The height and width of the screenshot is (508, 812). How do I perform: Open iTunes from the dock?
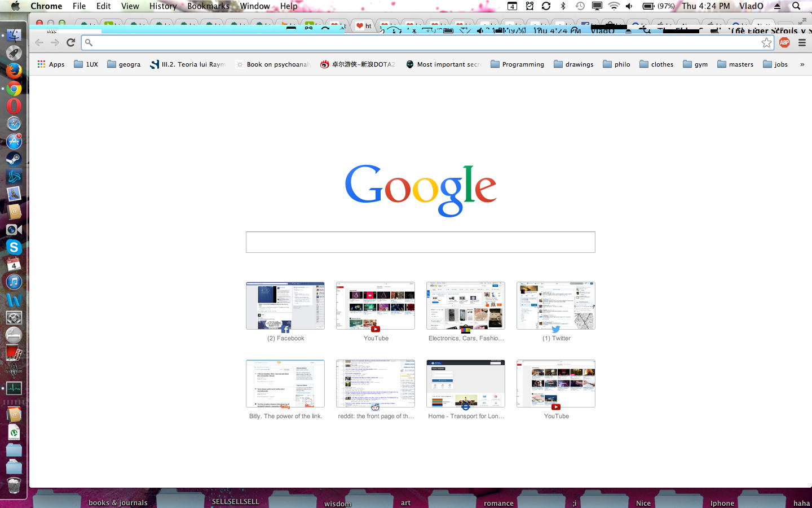14,282
